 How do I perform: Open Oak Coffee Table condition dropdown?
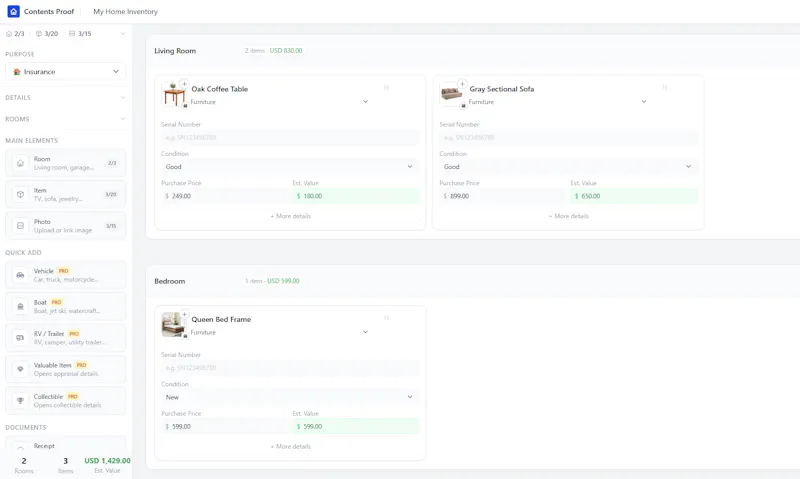click(x=290, y=167)
